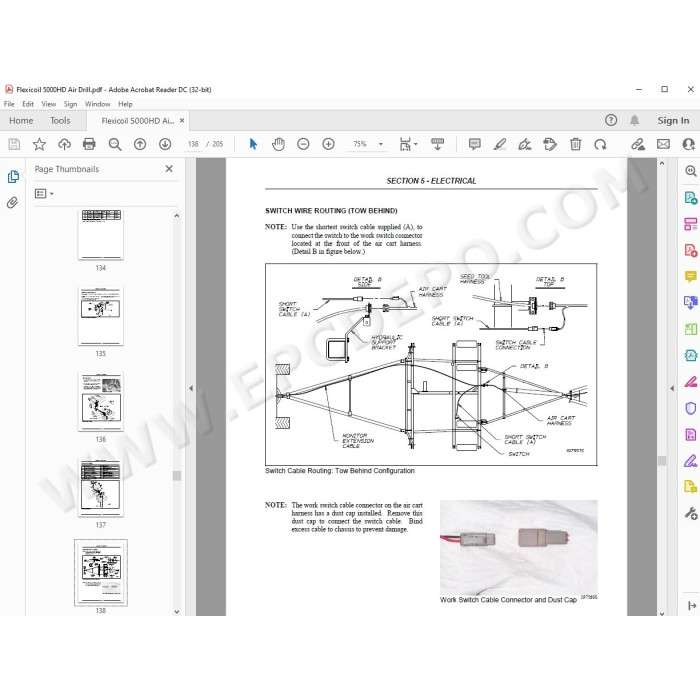This screenshot has width=700, height=700.
Task: Open the File menu
Action: (x=9, y=104)
